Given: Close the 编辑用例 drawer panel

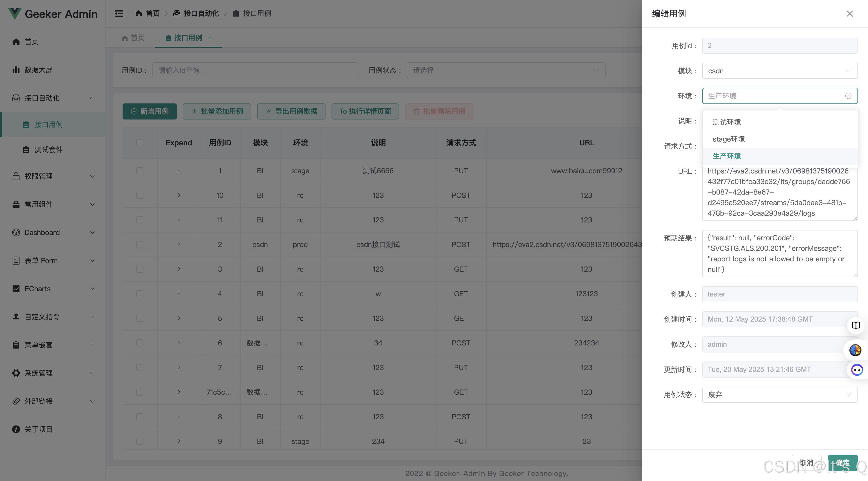Looking at the screenshot, I should 849,14.
